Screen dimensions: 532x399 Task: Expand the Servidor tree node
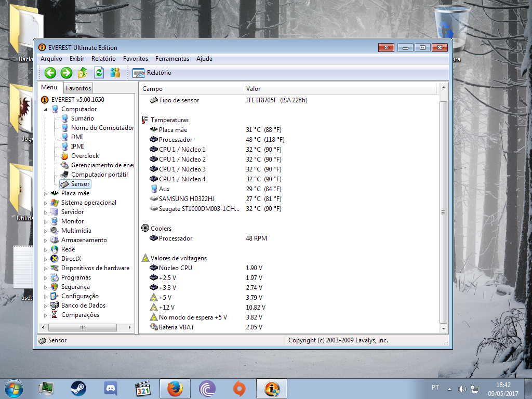click(46, 212)
